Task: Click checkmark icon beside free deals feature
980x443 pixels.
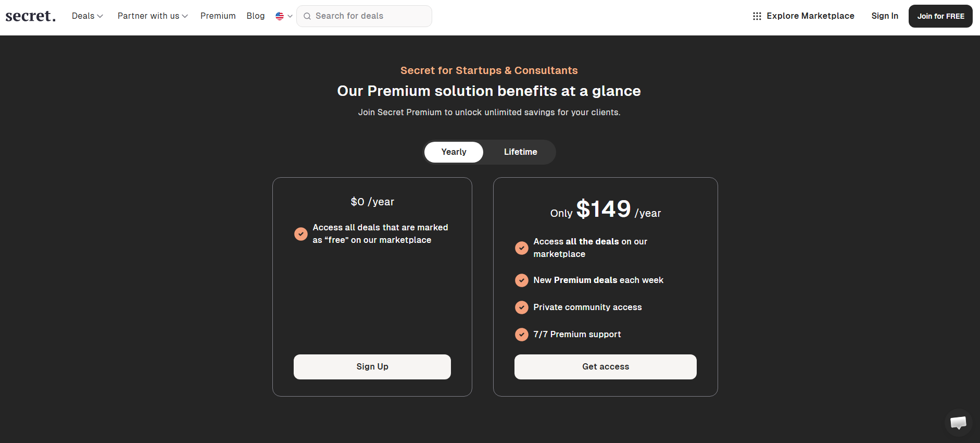Action: click(301, 234)
